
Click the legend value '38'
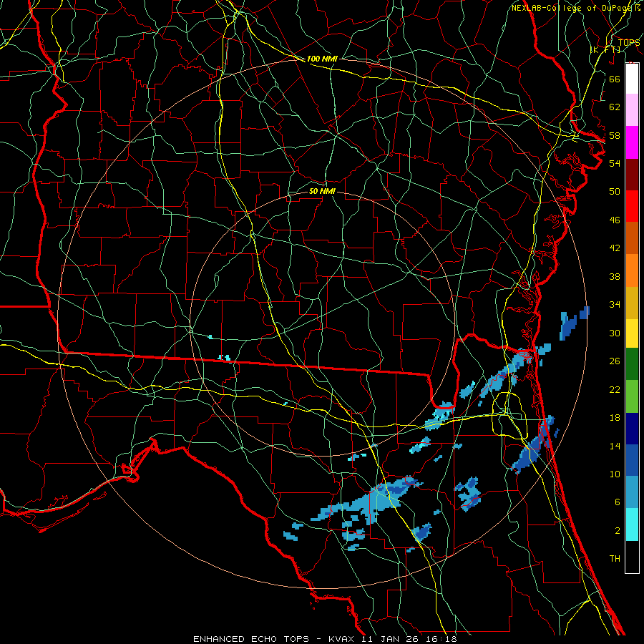pyautogui.click(x=615, y=276)
